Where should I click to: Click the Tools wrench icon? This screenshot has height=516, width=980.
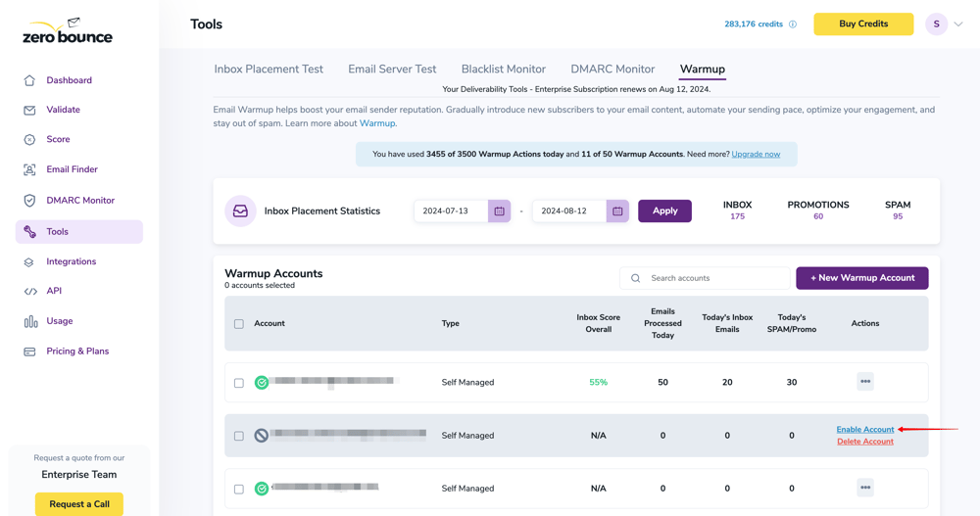29,232
